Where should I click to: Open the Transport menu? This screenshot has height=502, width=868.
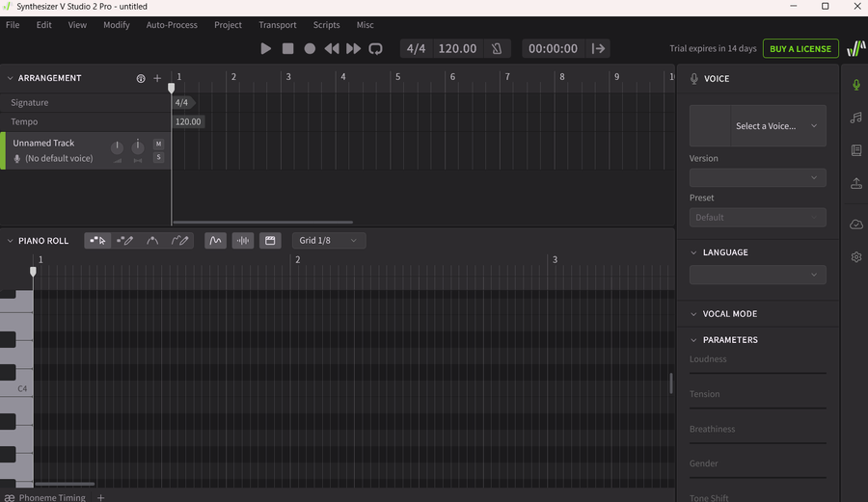tap(278, 25)
